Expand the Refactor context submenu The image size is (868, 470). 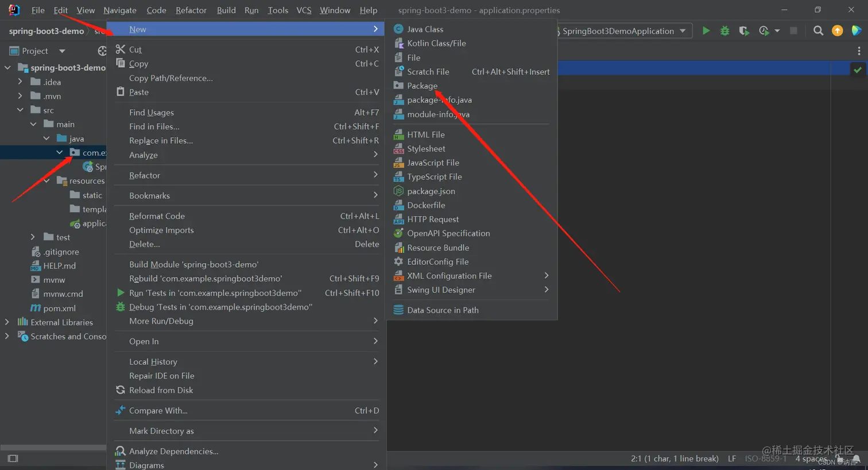pos(247,175)
